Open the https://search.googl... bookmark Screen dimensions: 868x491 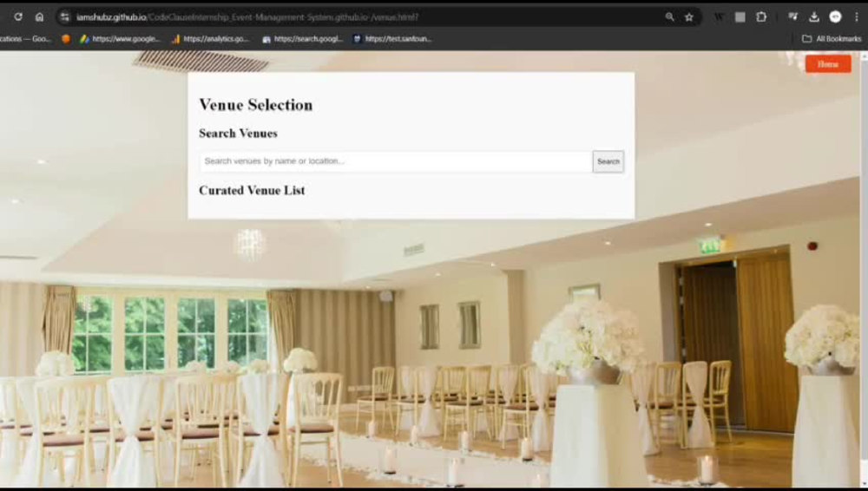click(x=303, y=39)
